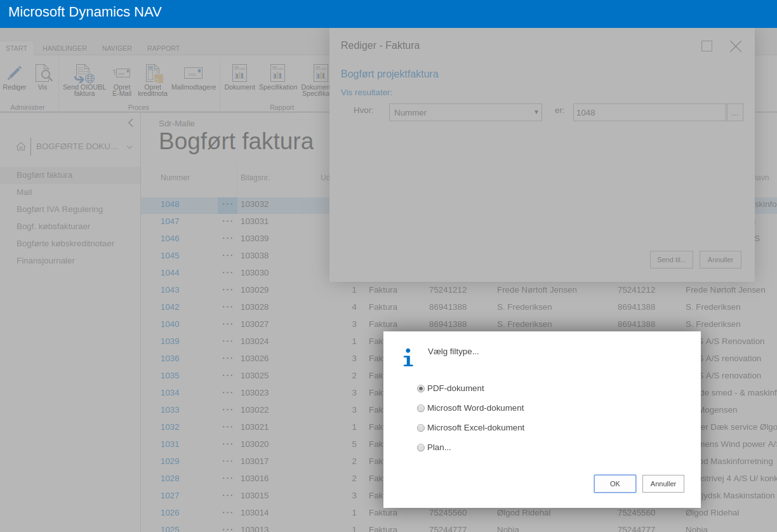Click Dokument Specifikation report icon
The height and width of the screenshot is (532, 777).
[x=321, y=72]
